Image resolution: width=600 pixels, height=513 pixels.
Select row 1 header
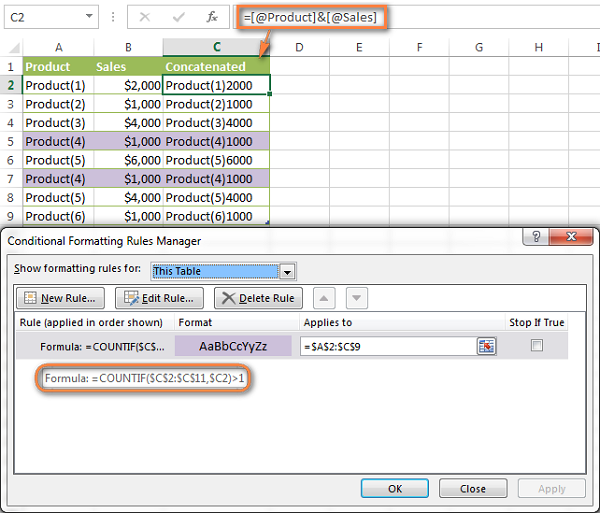11,67
